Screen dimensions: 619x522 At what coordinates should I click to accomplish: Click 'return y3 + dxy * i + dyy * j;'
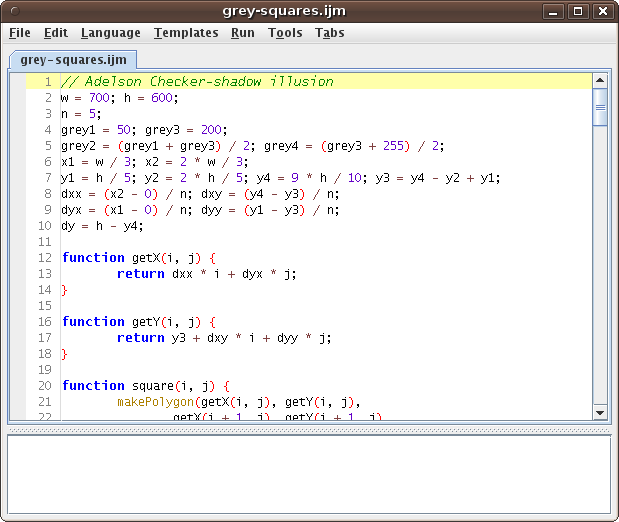[x=224, y=338]
